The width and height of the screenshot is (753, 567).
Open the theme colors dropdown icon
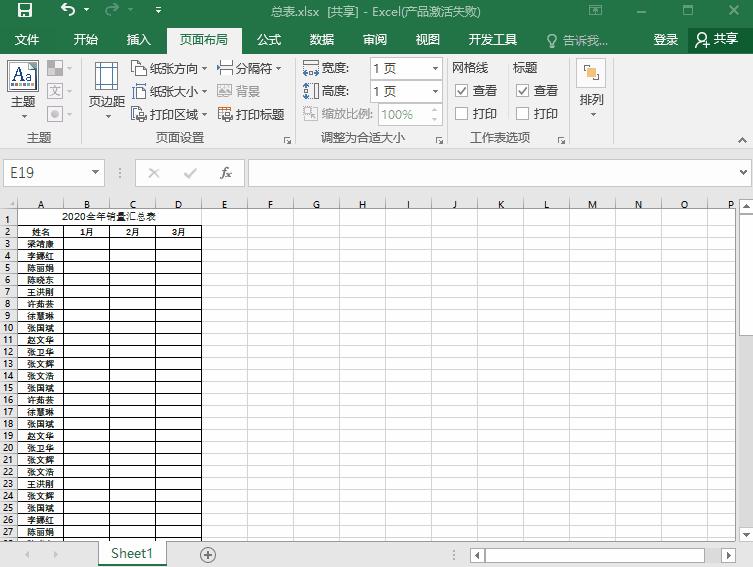tap(60, 68)
